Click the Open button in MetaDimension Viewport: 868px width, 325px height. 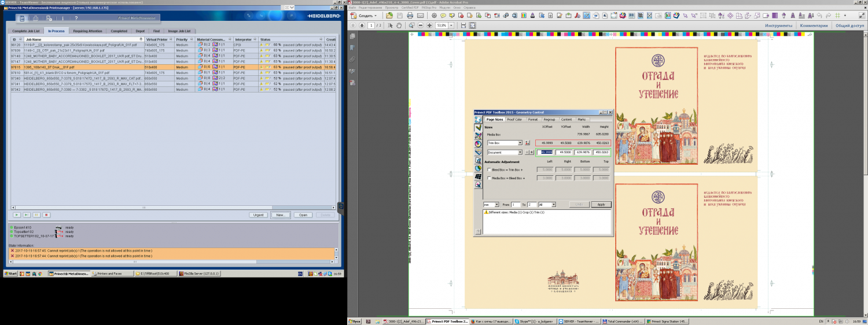303,215
